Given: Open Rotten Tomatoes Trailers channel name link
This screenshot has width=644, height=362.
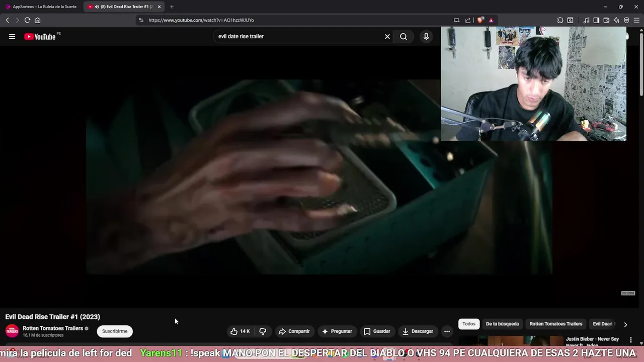Looking at the screenshot, I should coord(53,328).
